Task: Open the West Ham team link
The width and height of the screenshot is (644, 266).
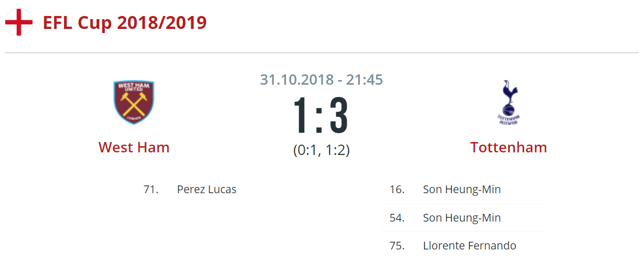Action: pos(134,147)
